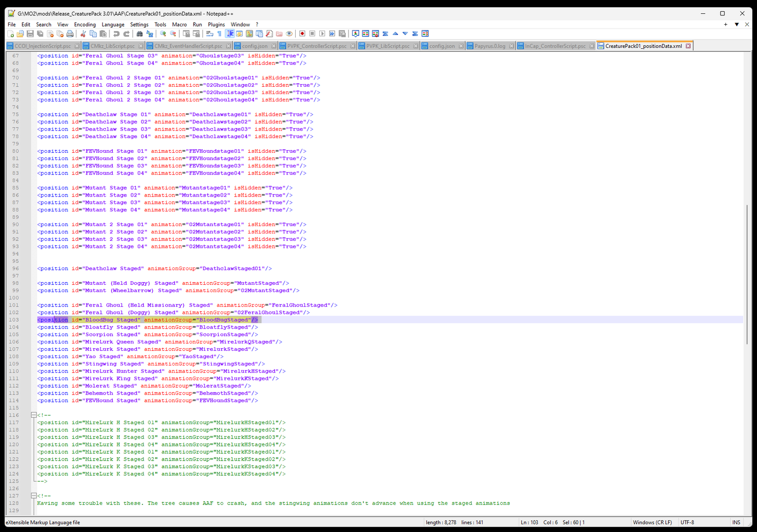
Task: Collapse the comment block at line 127
Action: point(34,496)
